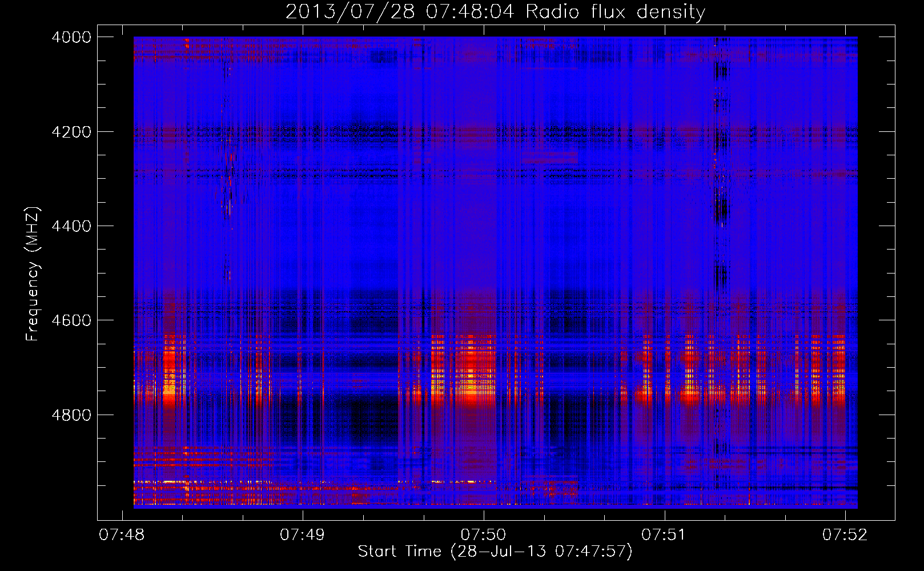Click the 07:51 time tick label
924x571 pixels.
click(664, 535)
